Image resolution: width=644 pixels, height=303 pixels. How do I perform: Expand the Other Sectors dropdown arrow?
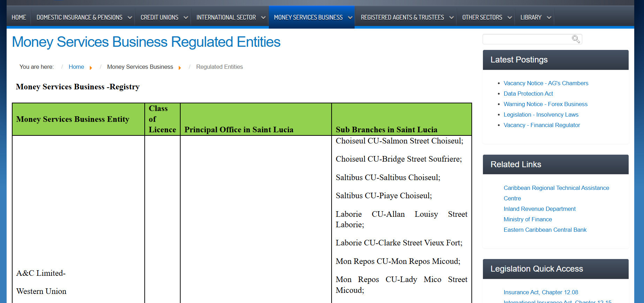(510, 17)
